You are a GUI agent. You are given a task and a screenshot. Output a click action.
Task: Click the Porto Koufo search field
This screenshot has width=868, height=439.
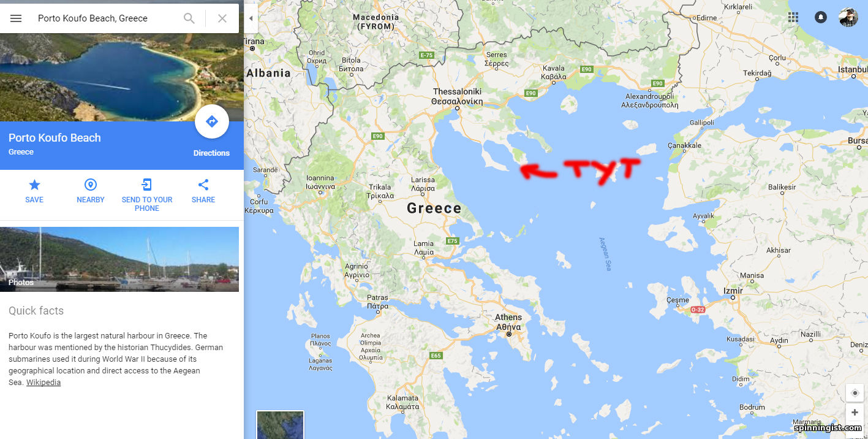107,18
